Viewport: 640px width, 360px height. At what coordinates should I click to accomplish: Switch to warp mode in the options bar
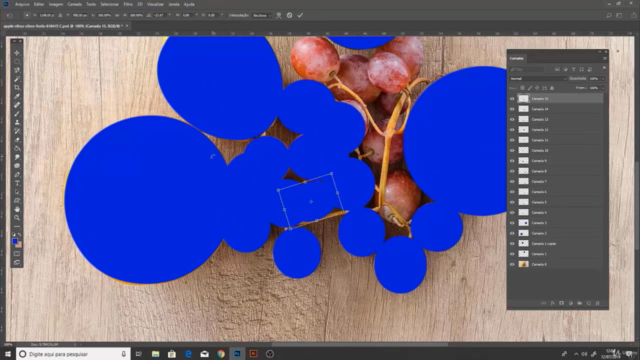pos(279,15)
